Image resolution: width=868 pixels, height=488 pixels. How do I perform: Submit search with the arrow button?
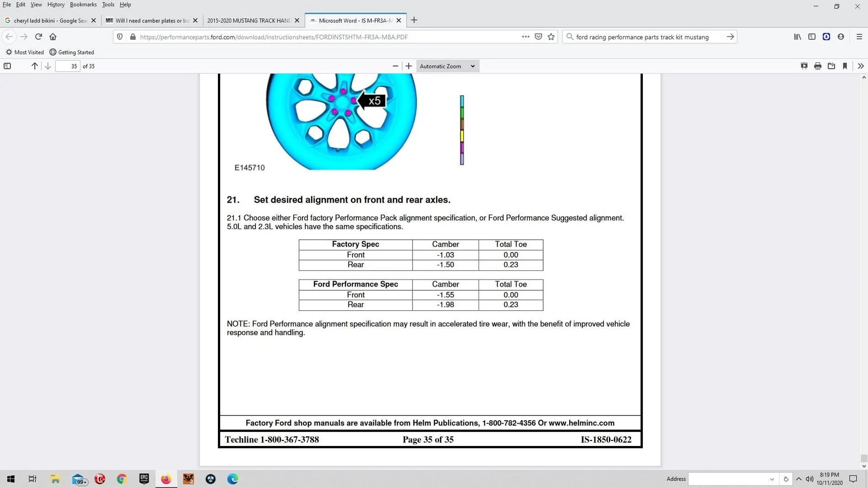tap(730, 37)
